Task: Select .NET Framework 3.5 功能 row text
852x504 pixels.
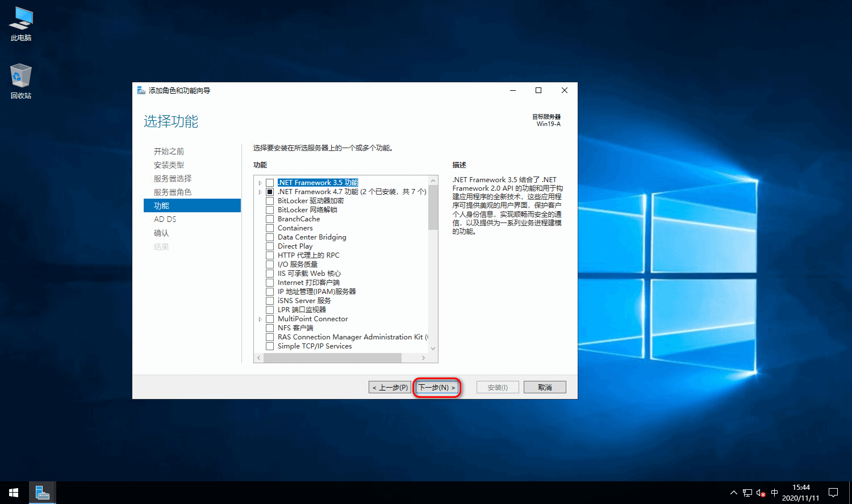Action: pos(318,183)
